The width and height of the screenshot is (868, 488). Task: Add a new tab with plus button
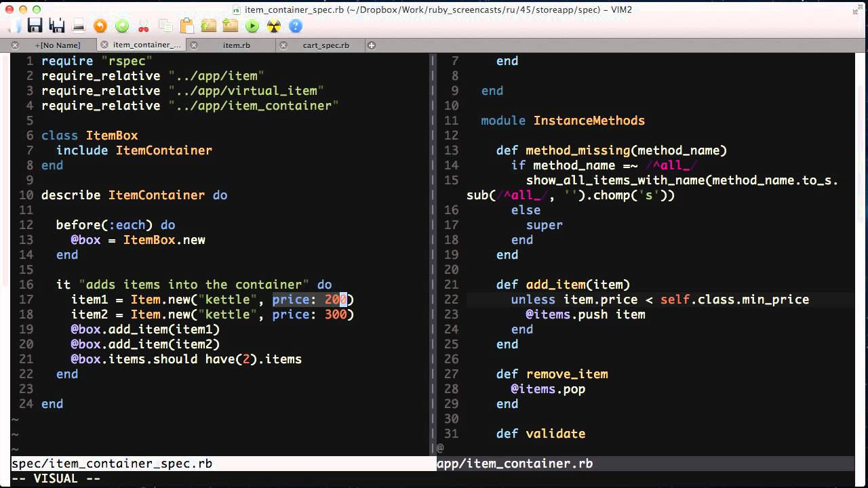[371, 45]
